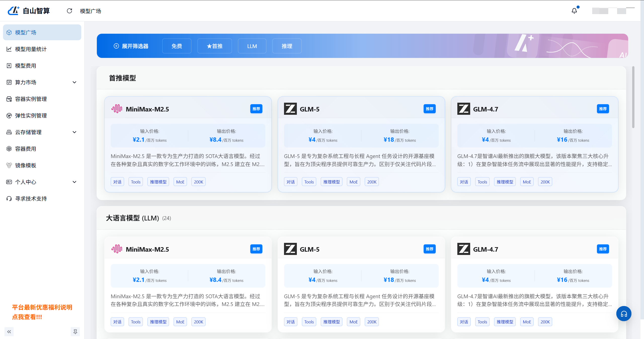The width and height of the screenshot is (644, 339).
Task: Click GLM-4.7 title in 大语言模型 section
Action: coord(486,249)
